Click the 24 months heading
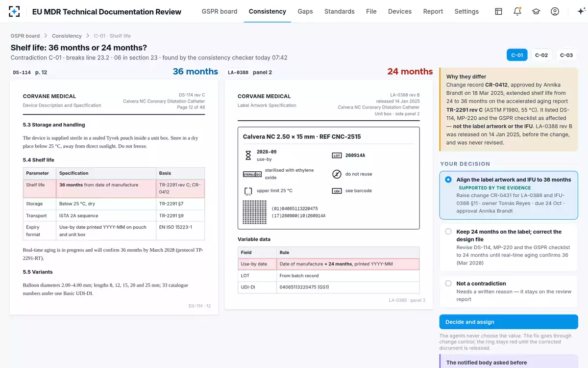This screenshot has width=588, height=368. tap(410, 72)
